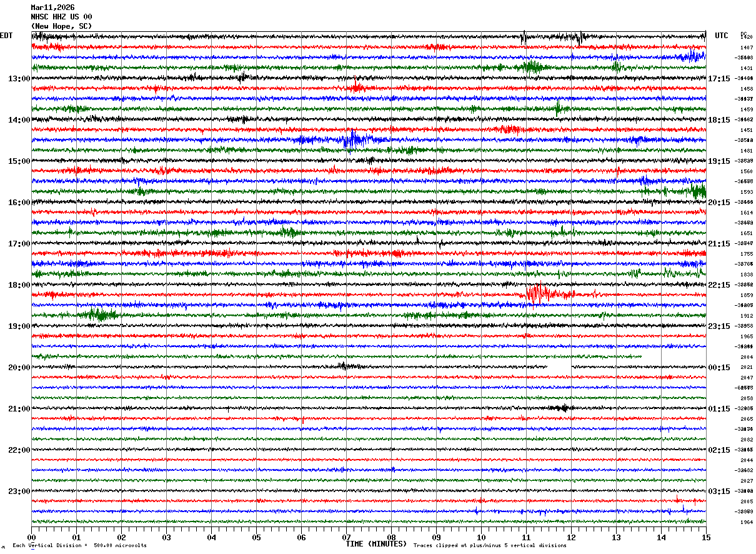Click DC offset value 1593

pyautogui.click(x=747, y=192)
